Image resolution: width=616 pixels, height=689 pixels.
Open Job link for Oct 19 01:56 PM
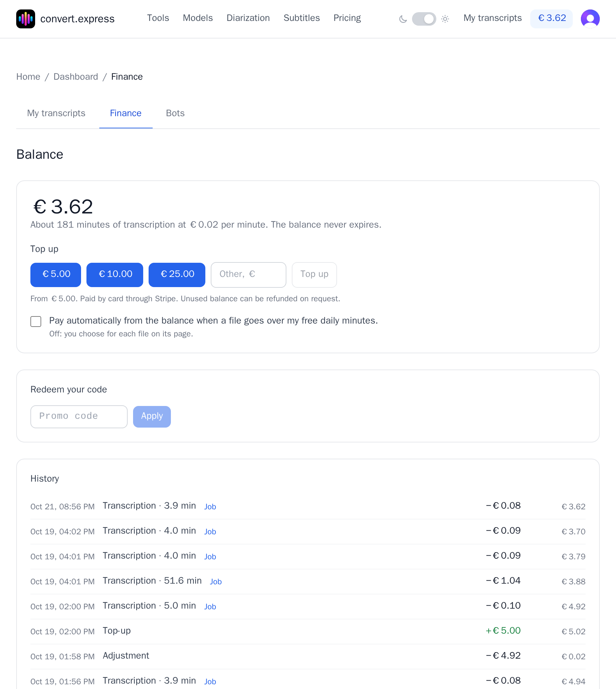(210, 682)
